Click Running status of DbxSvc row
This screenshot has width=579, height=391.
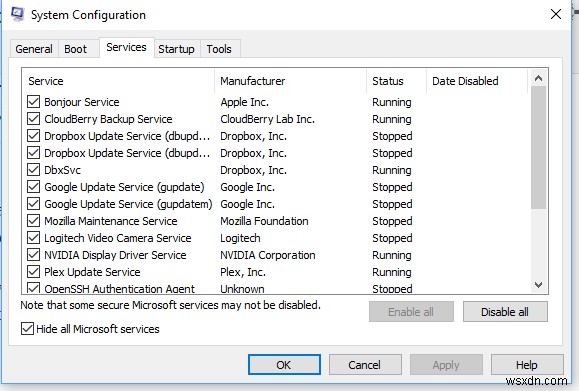coord(392,170)
